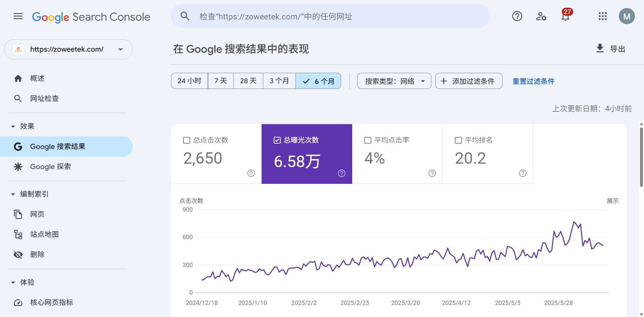Uncheck the 总曝光次数 checkbox
Screen dimensions: 644x317
click(x=277, y=140)
